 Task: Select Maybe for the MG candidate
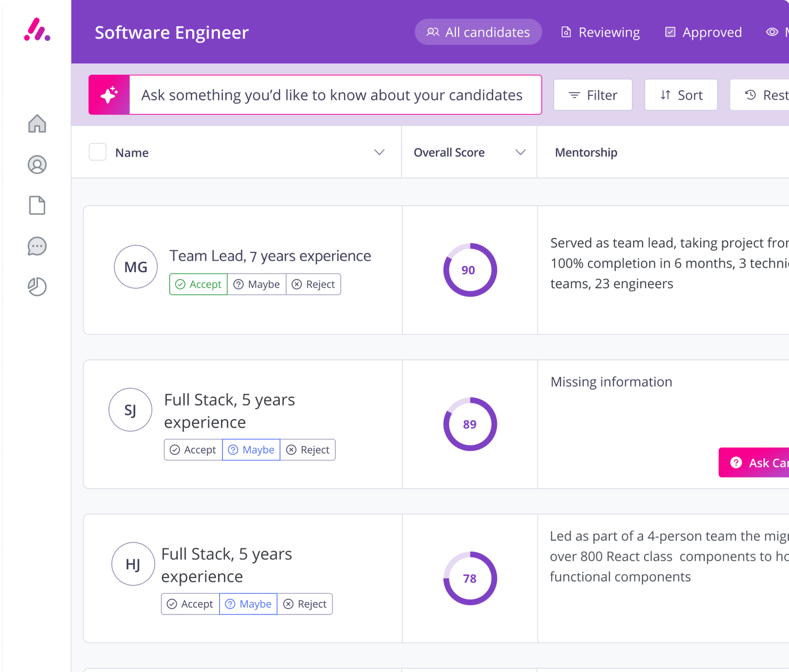point(257,284)
